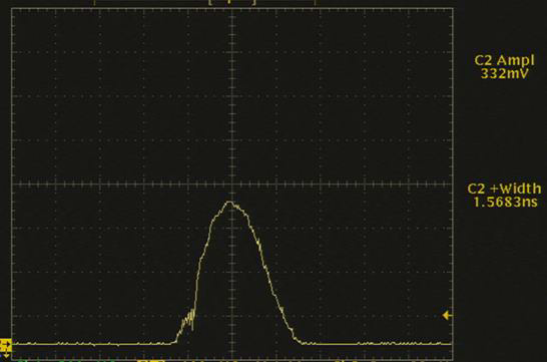Select the C2 +Width measurement label
Screen dimensions: 547x362
point(504,189)
